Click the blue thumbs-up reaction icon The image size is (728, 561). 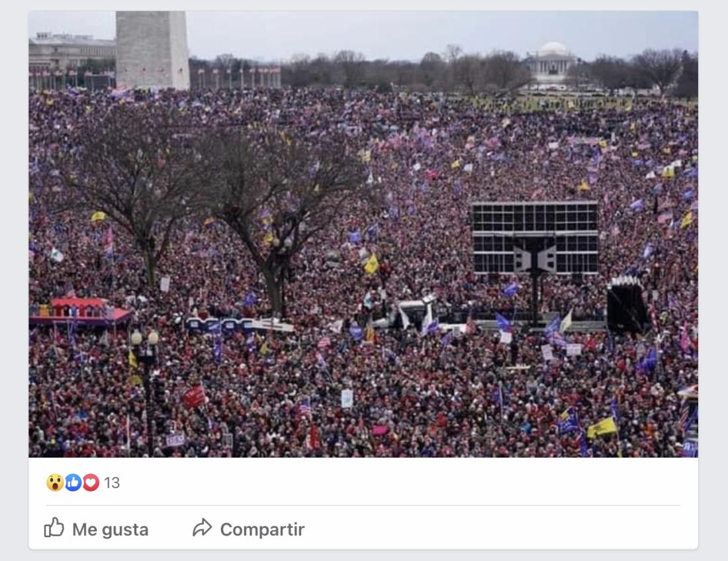coord(73,482)
